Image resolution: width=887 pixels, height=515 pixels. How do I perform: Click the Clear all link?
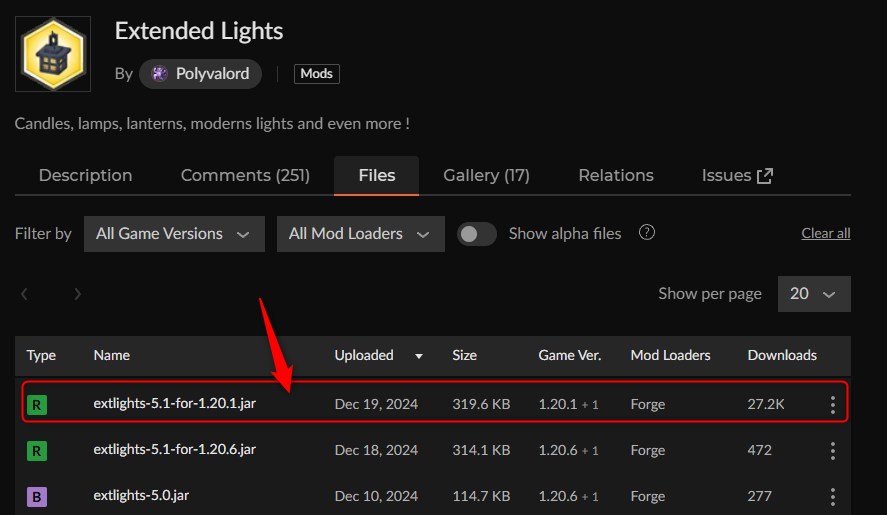point(825,233)
